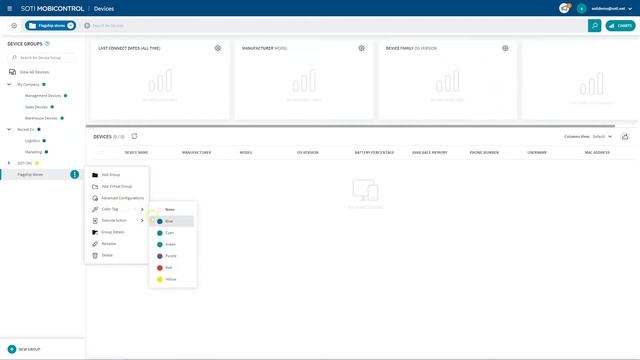Select the Flagship stores group row
Viewport: 640px width, 360px height.
pos(41,174)
